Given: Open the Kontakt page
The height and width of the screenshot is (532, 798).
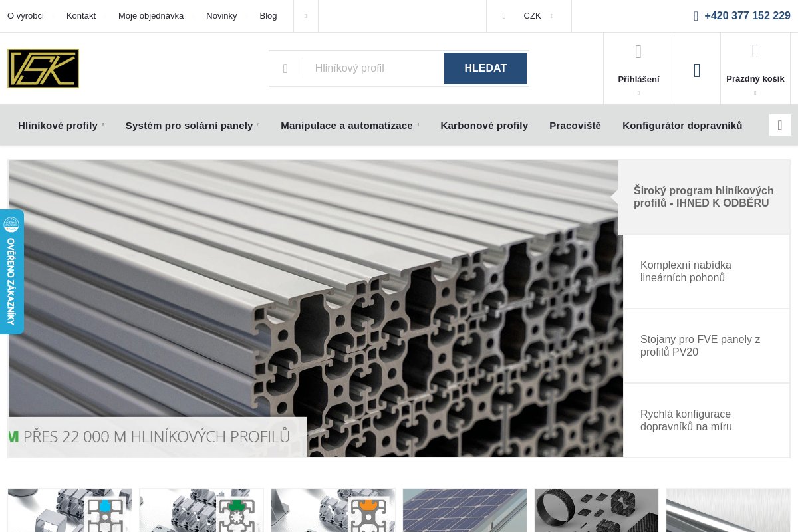Looking at the screenshot, I should tap(81, 16).
